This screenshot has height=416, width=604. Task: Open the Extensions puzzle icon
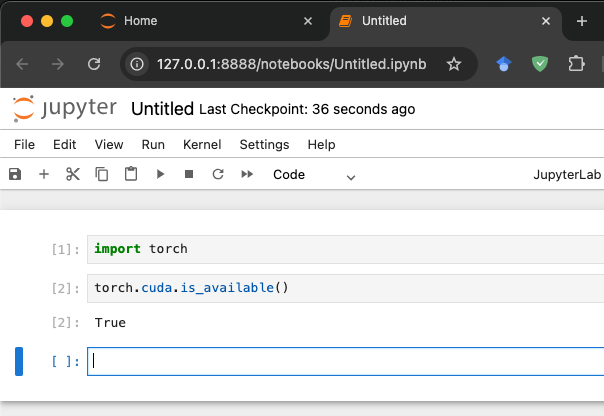[576, 64]
